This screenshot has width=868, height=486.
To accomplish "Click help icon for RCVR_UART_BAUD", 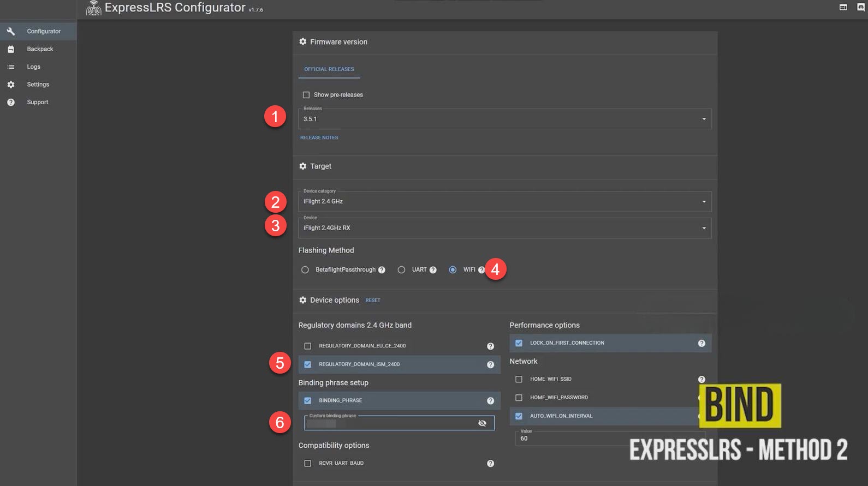I will (490, 464).
